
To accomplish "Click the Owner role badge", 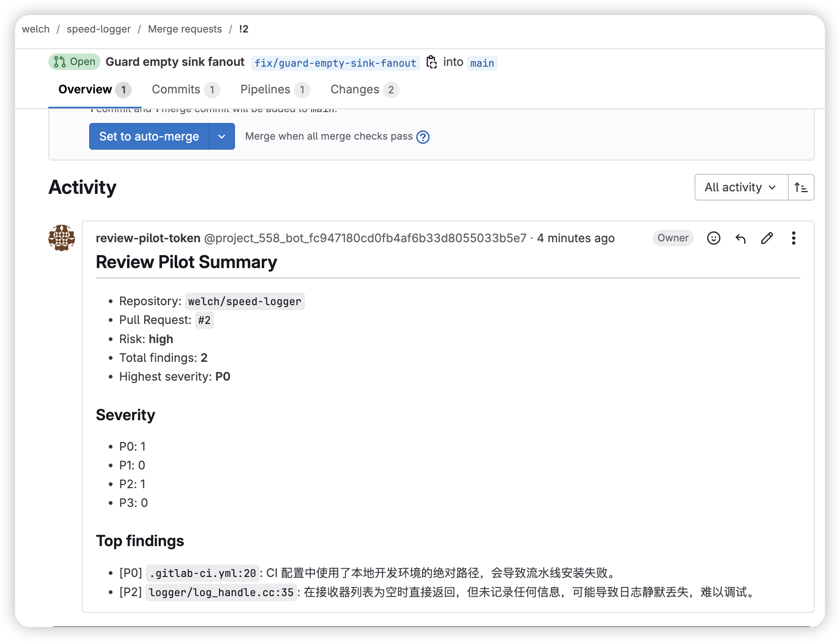I will click(673, 238).
